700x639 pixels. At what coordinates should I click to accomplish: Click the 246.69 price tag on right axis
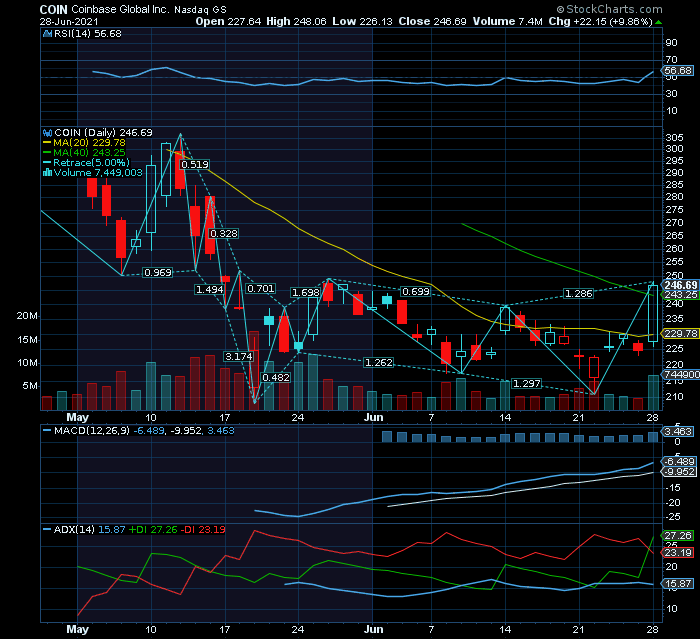tap(680, 285)
